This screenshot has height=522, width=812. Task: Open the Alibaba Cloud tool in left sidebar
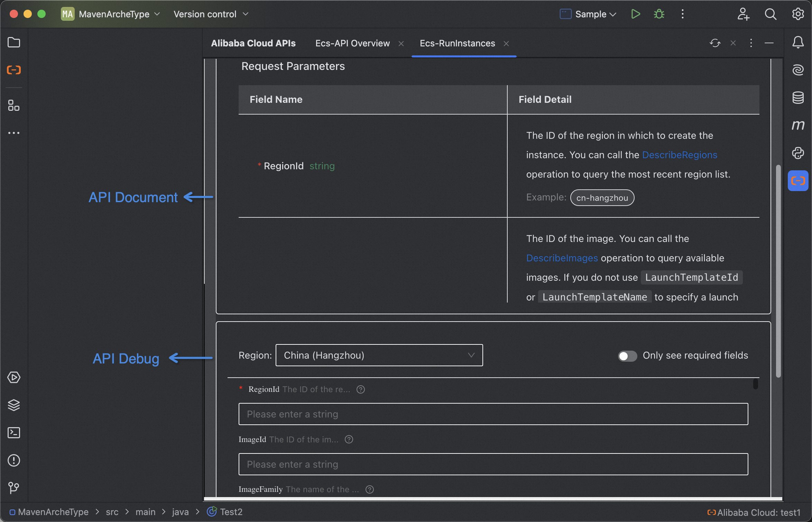[x=14, y=70]
